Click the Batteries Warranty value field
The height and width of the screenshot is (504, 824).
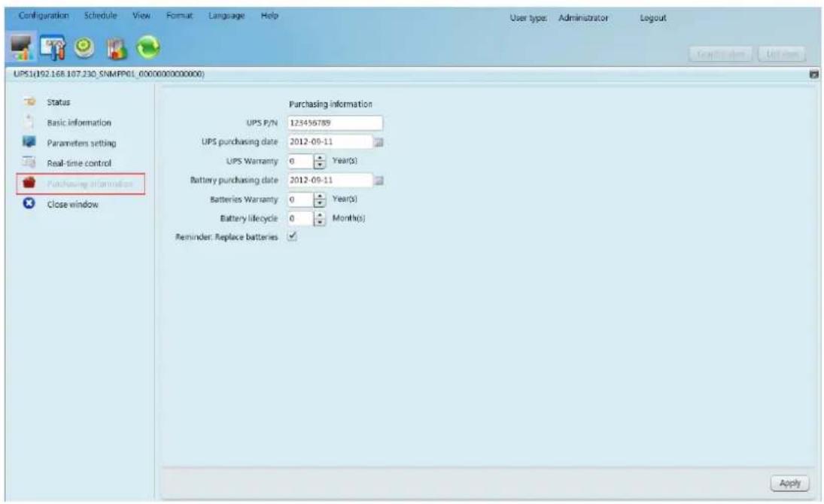coord(300,199)
